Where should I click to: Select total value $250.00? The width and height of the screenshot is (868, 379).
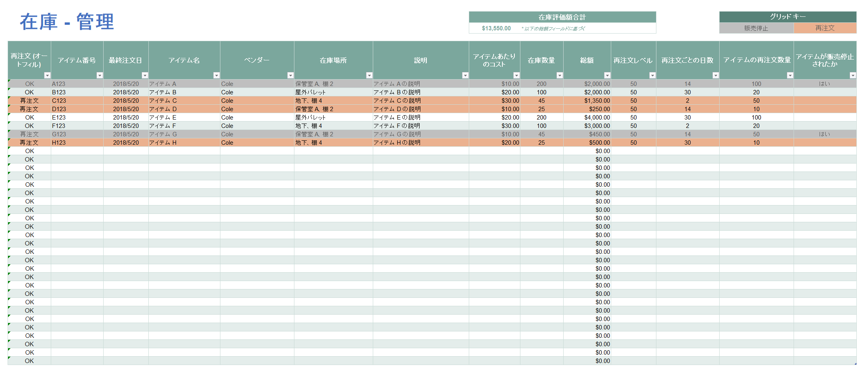pos(587,109)
